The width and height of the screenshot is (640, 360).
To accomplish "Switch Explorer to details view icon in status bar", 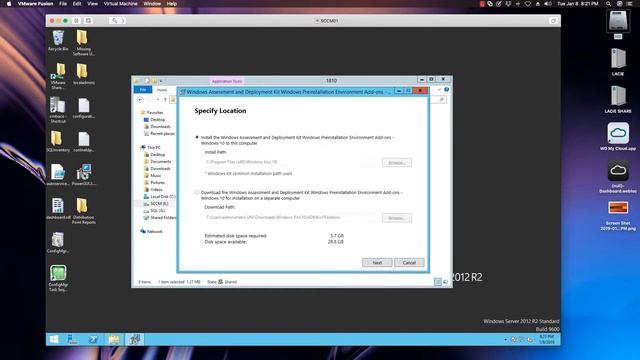I will pos(438,282).
